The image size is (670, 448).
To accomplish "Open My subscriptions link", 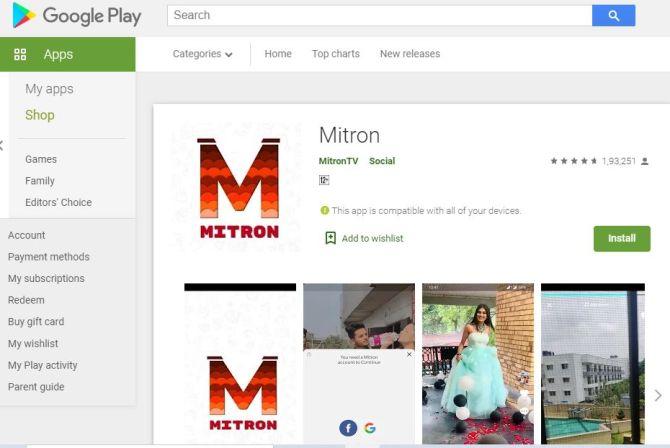I will click(46, 278).
